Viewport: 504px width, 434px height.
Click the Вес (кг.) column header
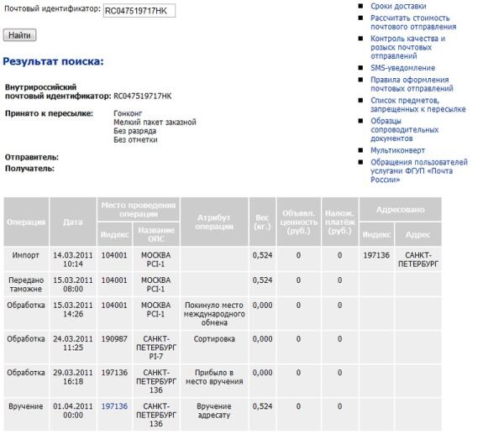[x=262, y=222]
